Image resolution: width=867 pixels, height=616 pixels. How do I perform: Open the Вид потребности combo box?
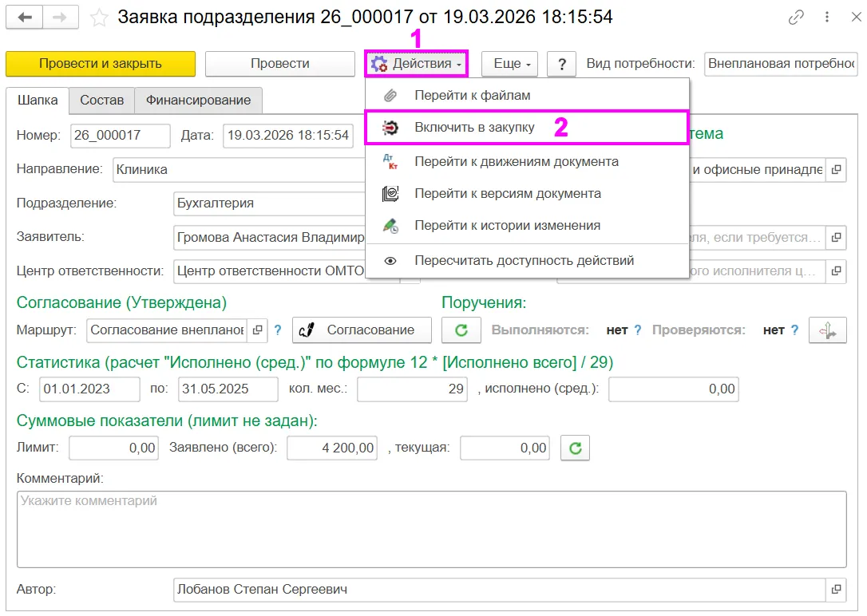[781, 64]
